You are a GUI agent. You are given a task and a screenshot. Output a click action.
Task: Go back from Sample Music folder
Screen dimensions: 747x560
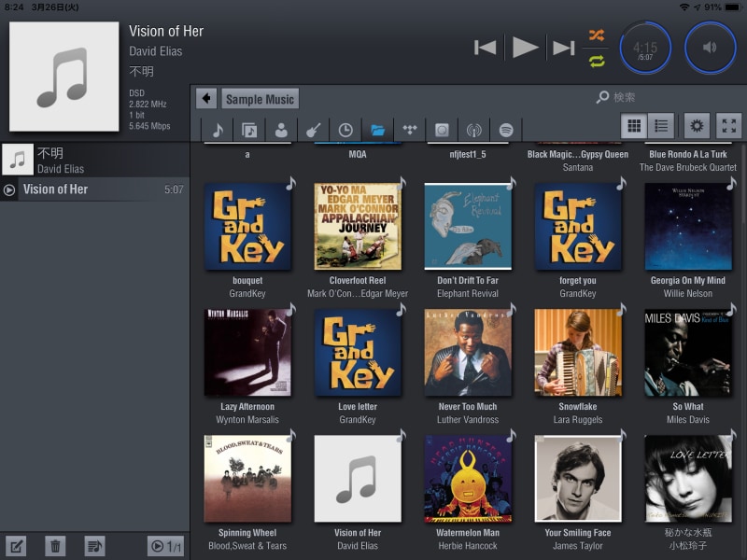pos(206,99)
